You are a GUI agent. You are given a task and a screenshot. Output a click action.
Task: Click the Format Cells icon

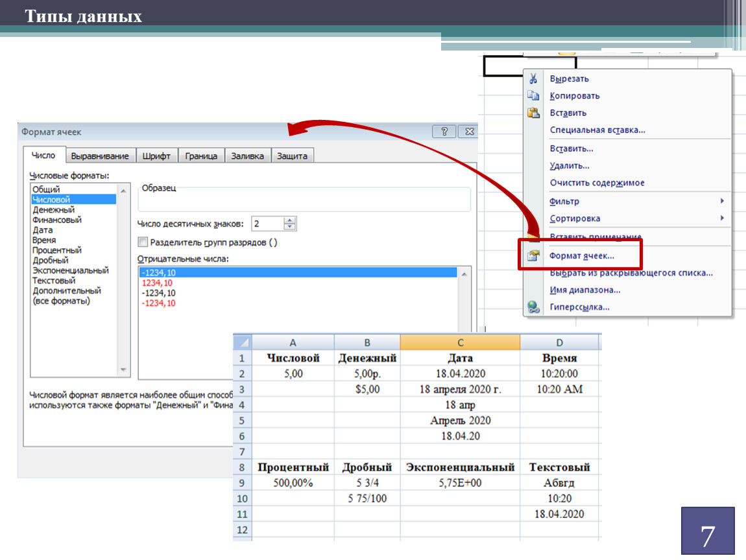click(533, 256)
